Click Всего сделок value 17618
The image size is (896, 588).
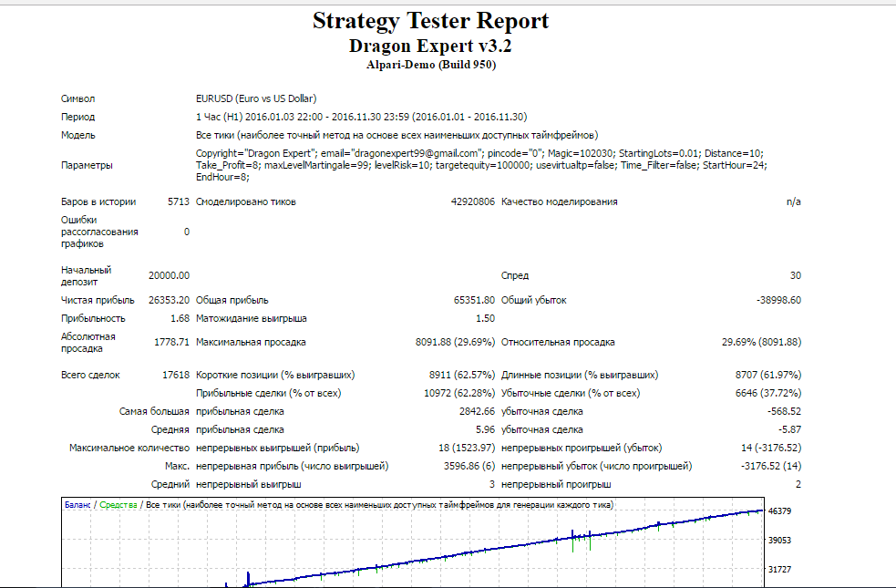pyautogui.click(x=175, y=376)
